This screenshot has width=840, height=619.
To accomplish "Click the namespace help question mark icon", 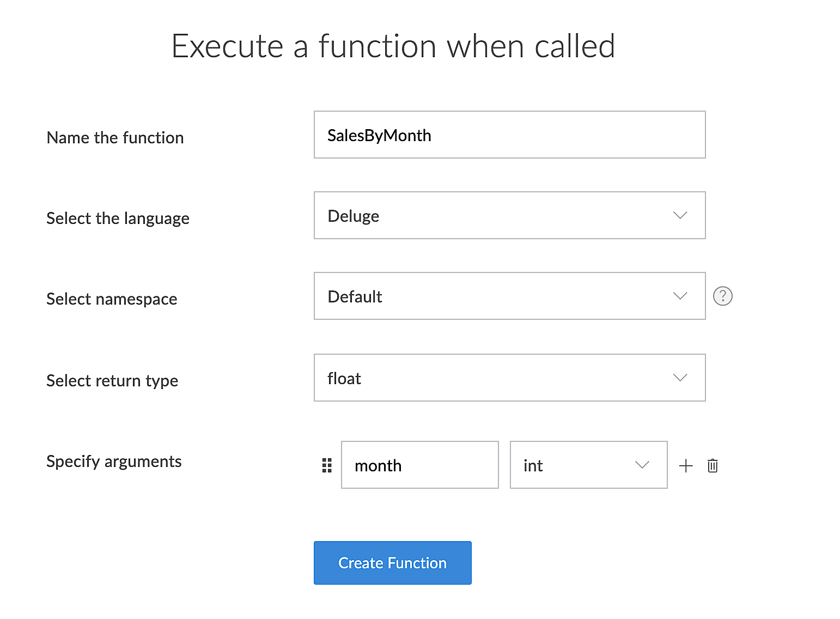I will point(723,296).
